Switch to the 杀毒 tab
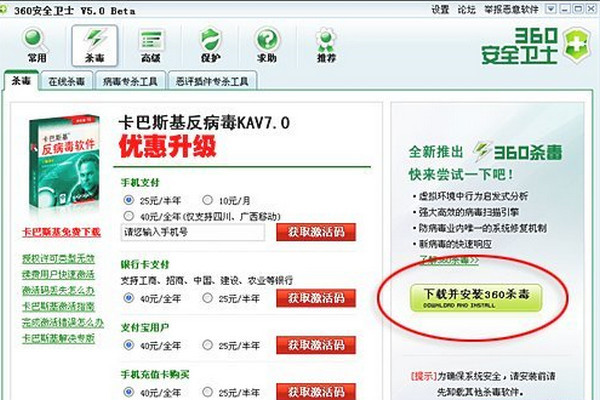Screen dimensions: 600x400 (21, 81)
